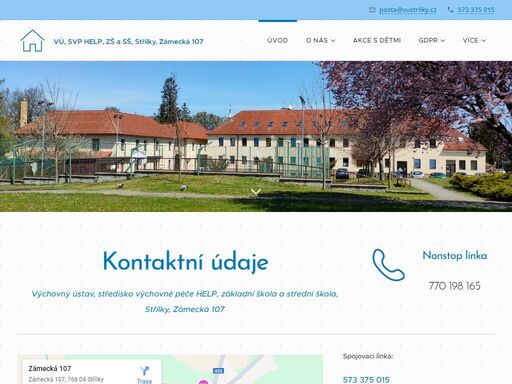The height and width of the screenshot is (384, 512).
Task: Expand the VÍCE dropdown menu
Action: point(474,40)
